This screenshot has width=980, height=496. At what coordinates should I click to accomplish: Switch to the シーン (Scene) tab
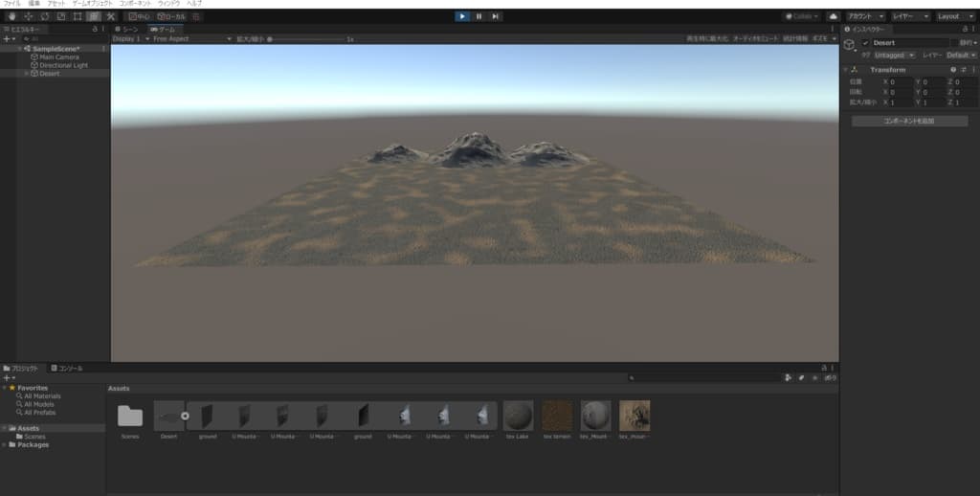[127, 30]
